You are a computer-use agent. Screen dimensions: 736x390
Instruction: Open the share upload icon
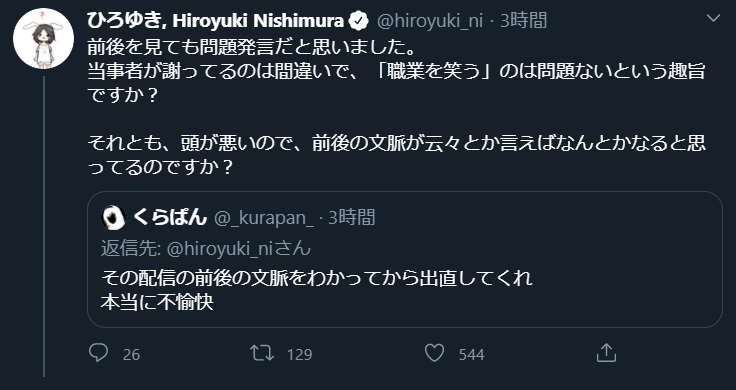coord(606,353)
